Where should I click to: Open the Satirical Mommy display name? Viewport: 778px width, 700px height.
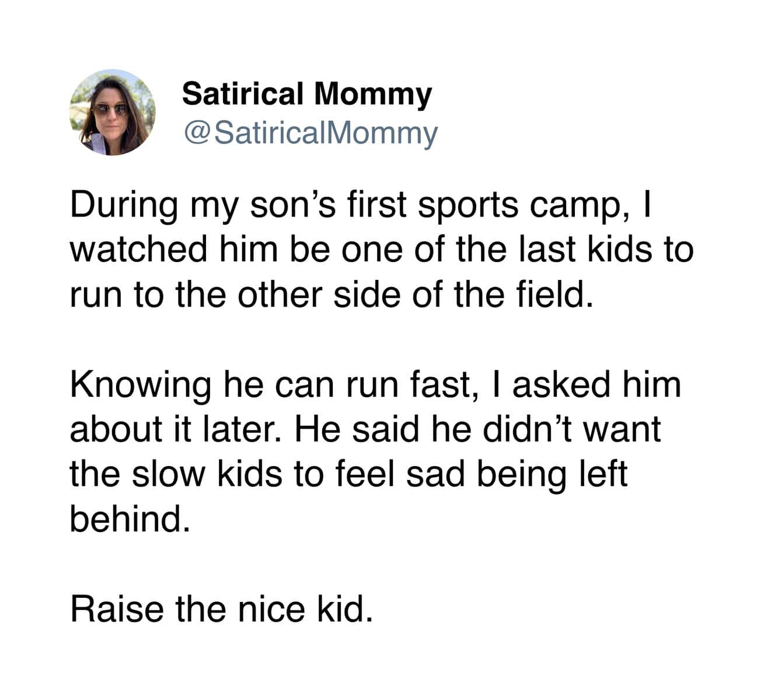pyautogui.click(x=306, y=94)
